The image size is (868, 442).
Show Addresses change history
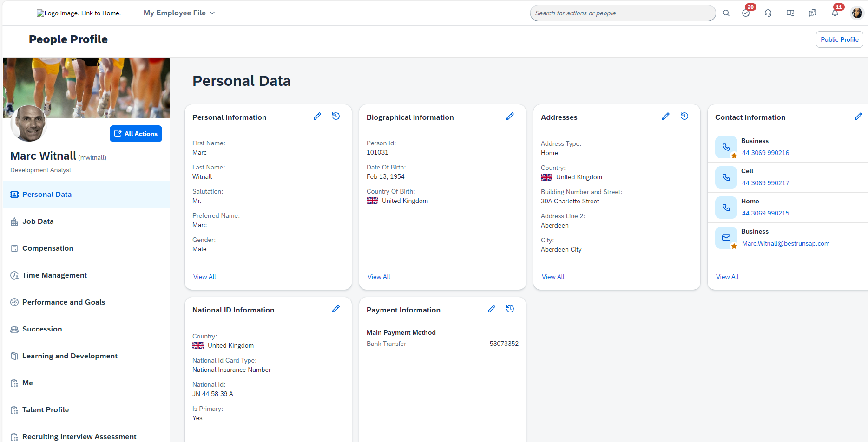tap(684, 116)
